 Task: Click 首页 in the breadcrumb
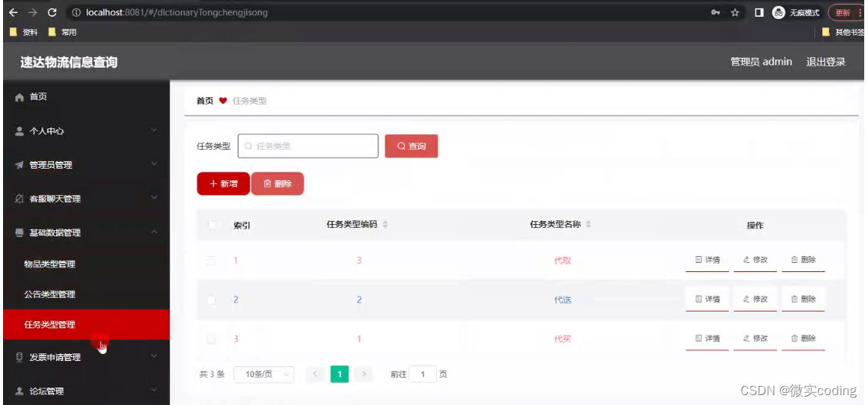tap(205, 101)
